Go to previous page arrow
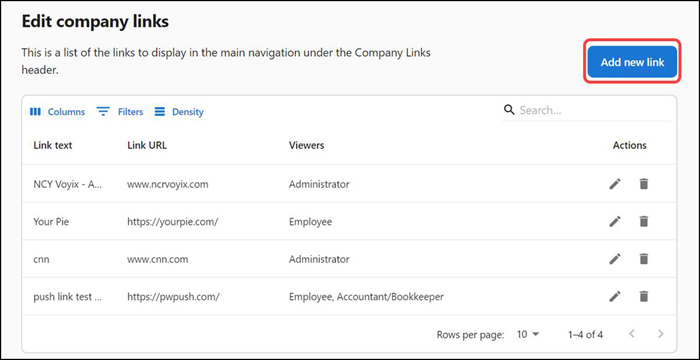Image resolution: width=700 pixels, height=360 pixels. coord(632,334)
